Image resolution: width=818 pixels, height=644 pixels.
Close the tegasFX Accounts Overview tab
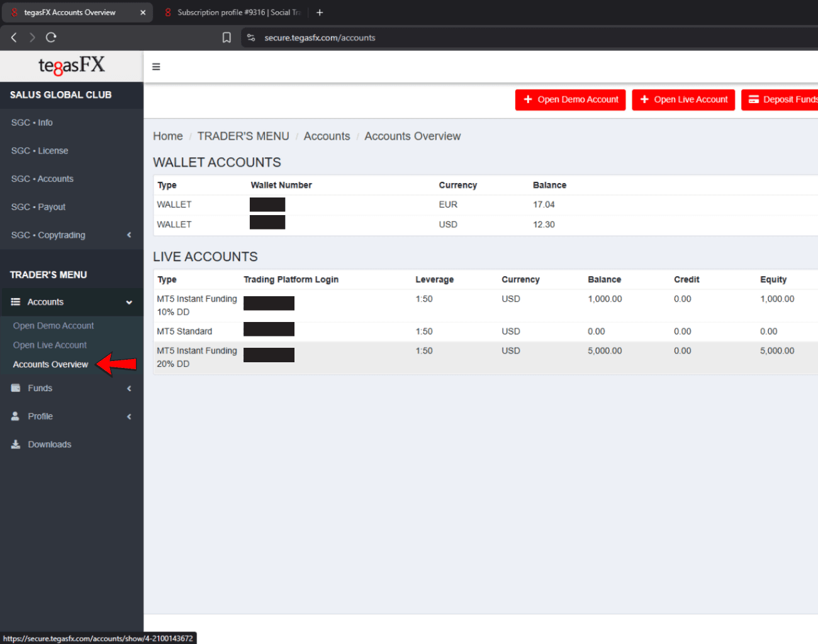[x=143, y=13]
